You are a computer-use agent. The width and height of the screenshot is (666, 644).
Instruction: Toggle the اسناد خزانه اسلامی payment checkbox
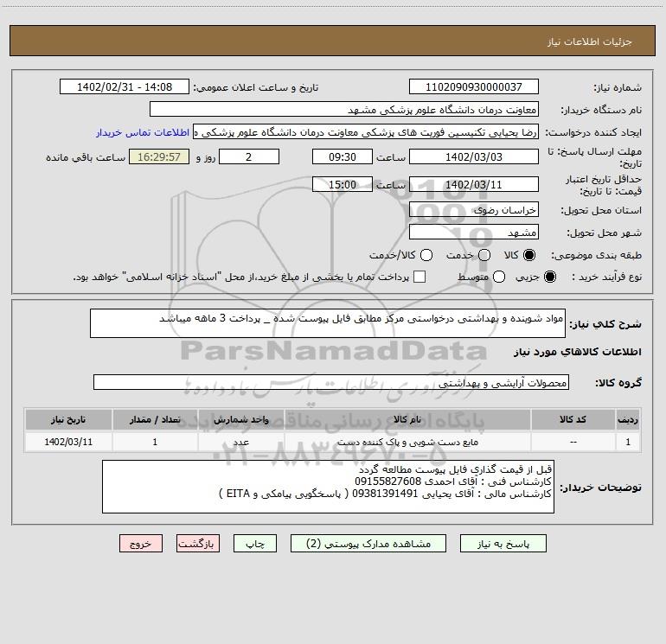tap(419, 277)
